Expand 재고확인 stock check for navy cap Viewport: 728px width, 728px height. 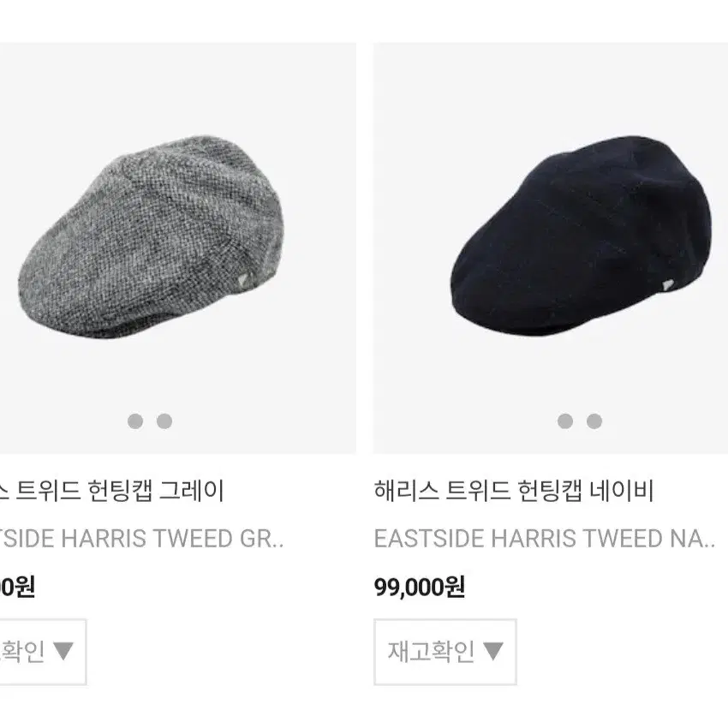coord(445,652)
